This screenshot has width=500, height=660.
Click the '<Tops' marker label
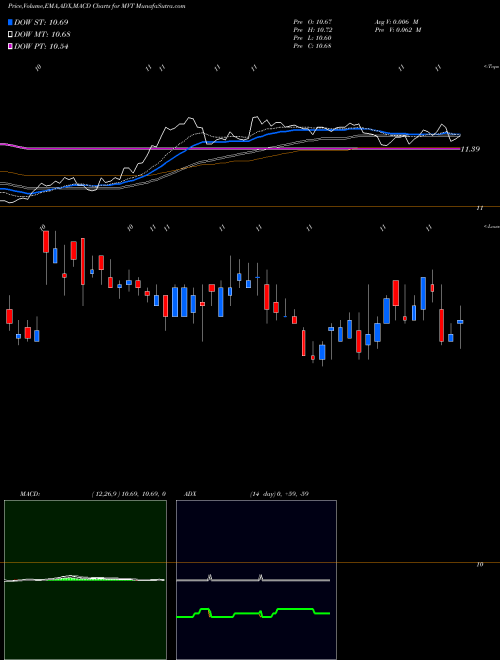491,67
